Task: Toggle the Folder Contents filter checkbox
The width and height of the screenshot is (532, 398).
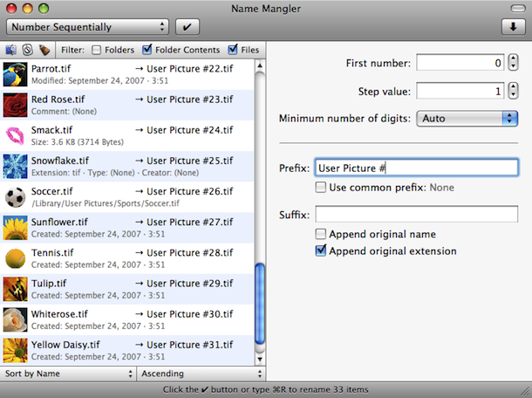Action: coord(147,50)
